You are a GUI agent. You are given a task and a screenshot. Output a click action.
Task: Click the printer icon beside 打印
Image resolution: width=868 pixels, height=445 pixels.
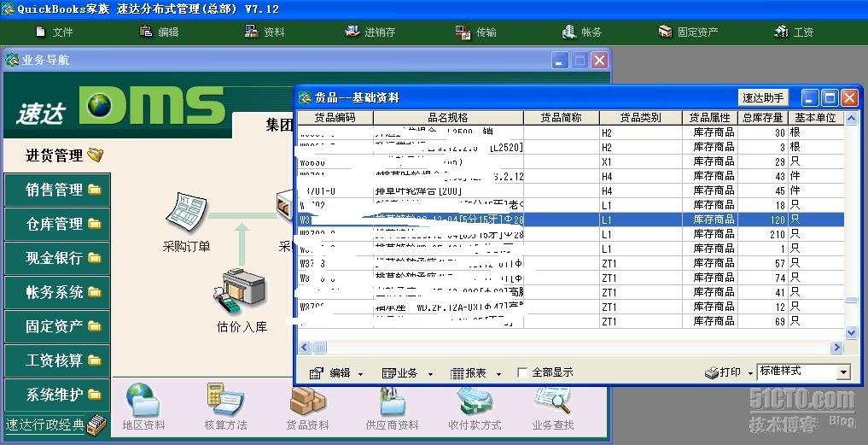click(x=711, y=373)
